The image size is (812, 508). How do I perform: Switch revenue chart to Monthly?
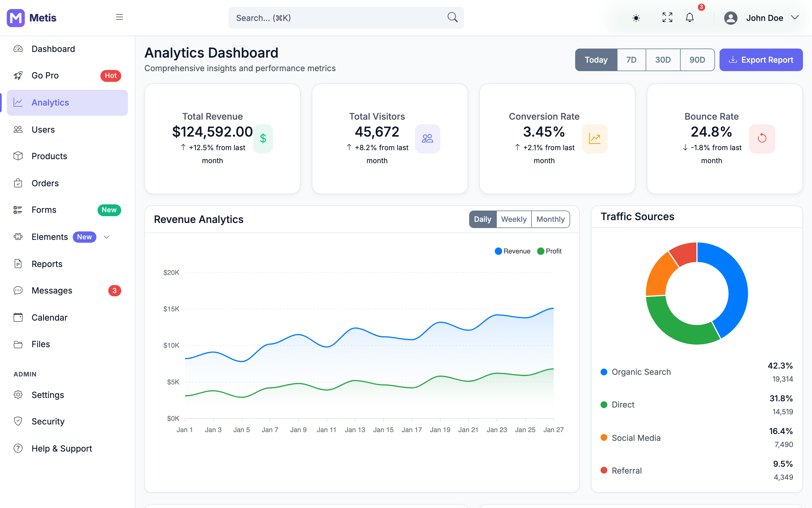click(550, 219)
